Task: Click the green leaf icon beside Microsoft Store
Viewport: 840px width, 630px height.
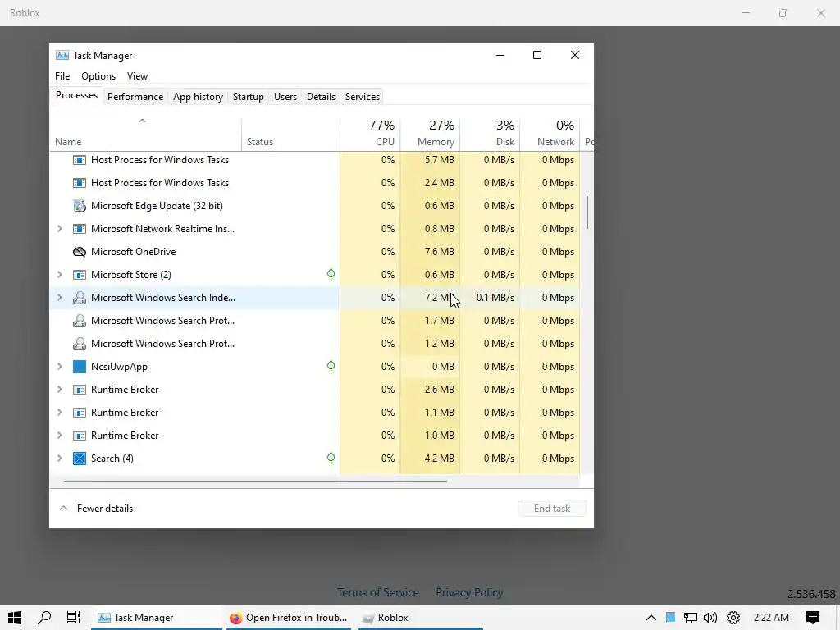Action: point(331,275)
